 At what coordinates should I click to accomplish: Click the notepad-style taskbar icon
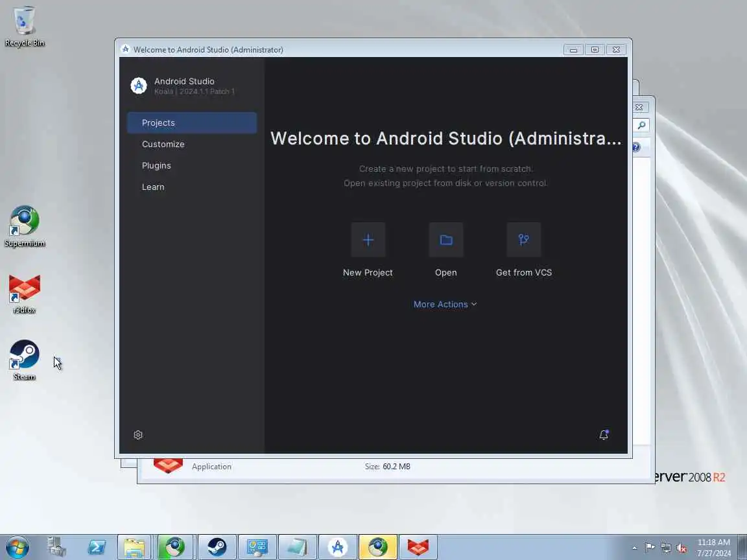click(297, 547)
